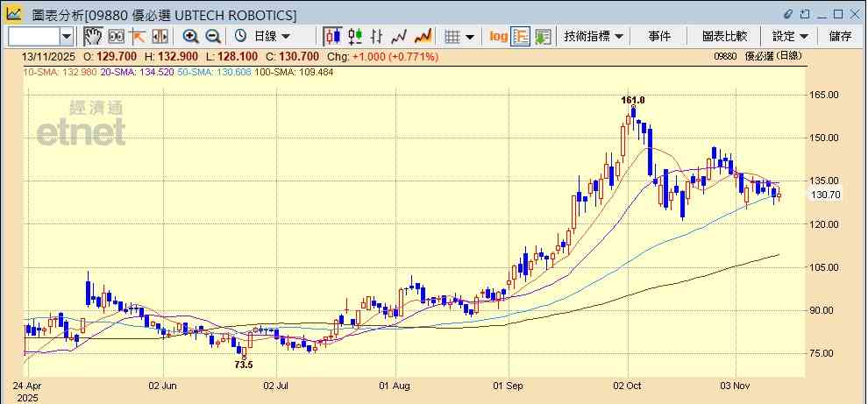Toggle the green download-arrow panel icon
This screenshot has height=404, width=868.
[543, 36]
